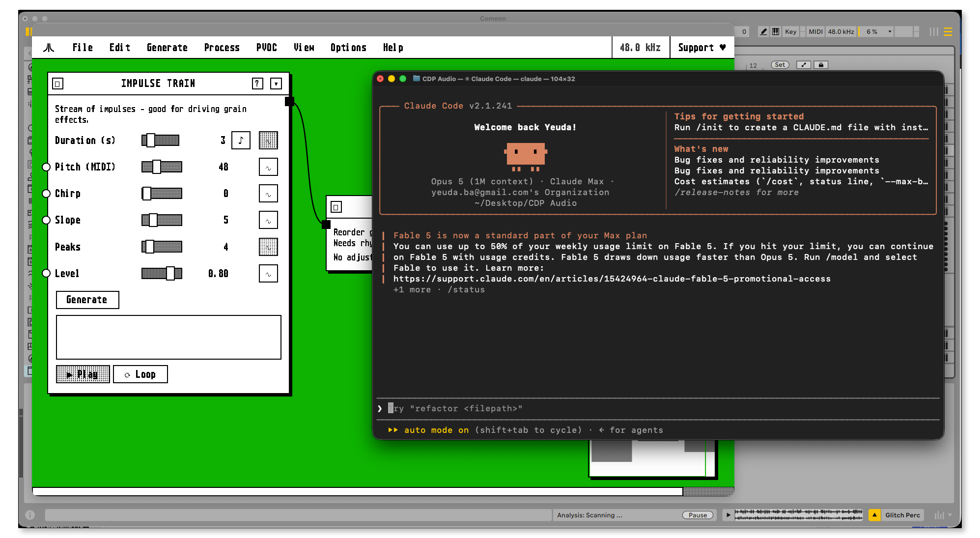Click the Ableton 48.0 kHz sample rate display
Image resolution: width=980 pixels, height=538 pixels.
[841, 31]
